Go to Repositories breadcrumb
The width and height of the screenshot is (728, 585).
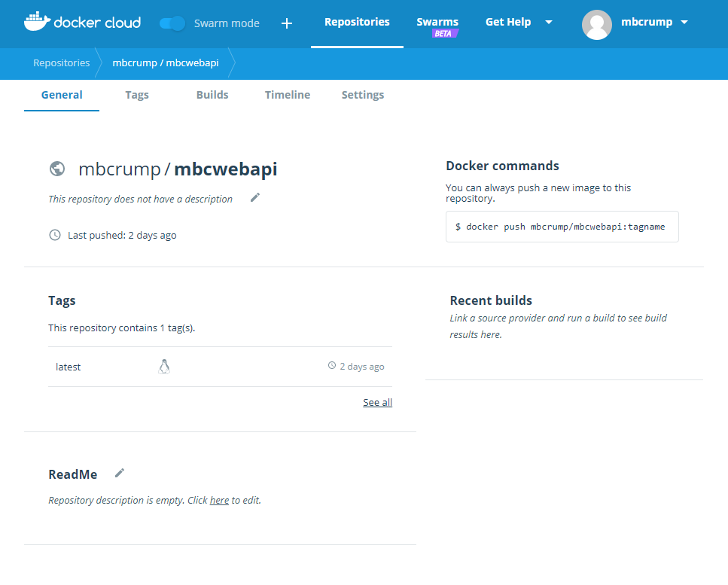(61, 63)
